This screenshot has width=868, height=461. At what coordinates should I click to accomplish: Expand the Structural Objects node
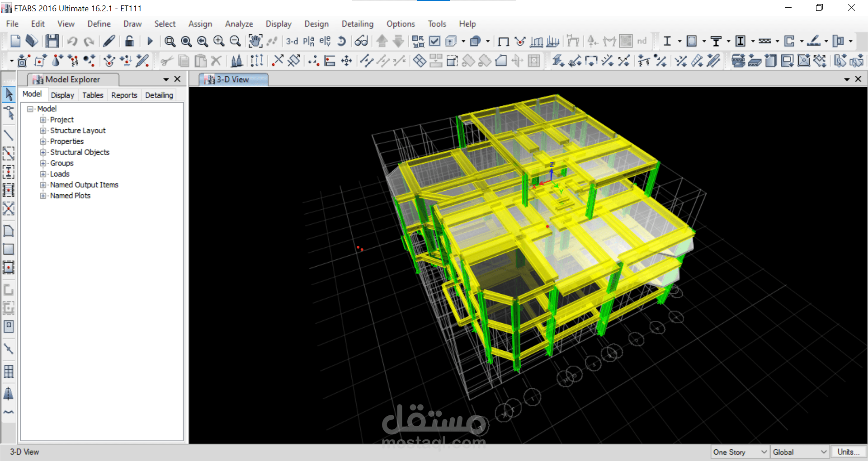click(43, 152)
